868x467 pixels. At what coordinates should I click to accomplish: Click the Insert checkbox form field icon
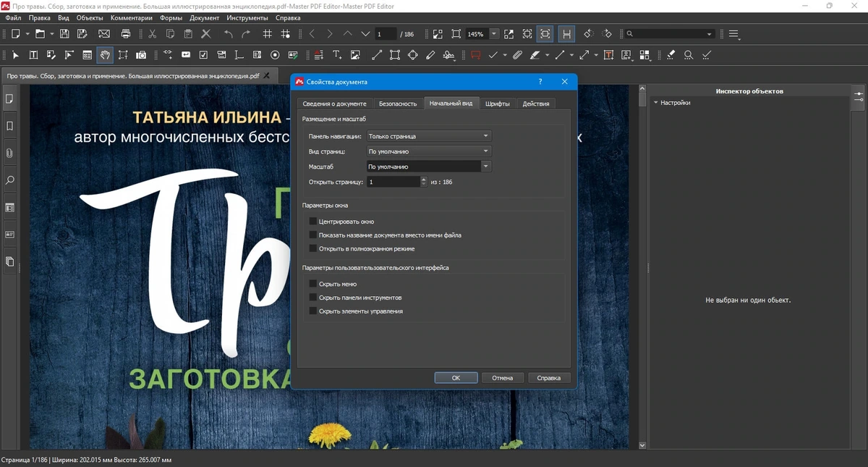pyautogui.click(x=203, y=54)
